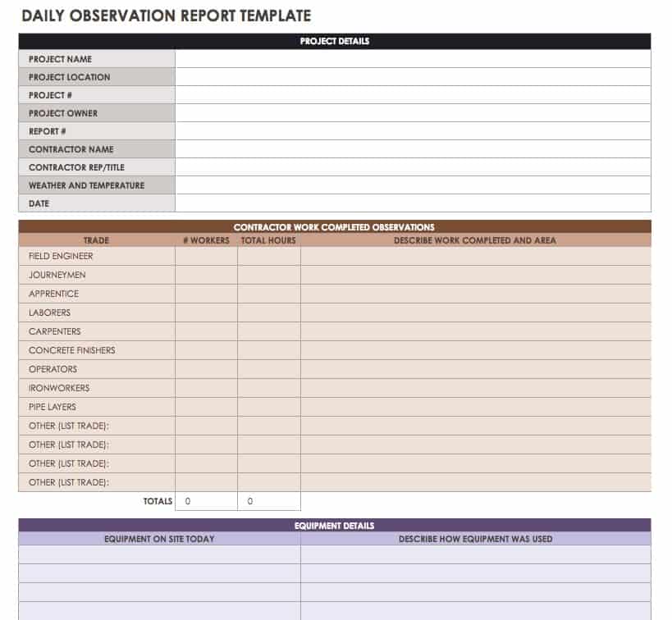Screen dimensions: 672x620
Task: Select the Contractor Name input cell
Action: click(413, 149)
